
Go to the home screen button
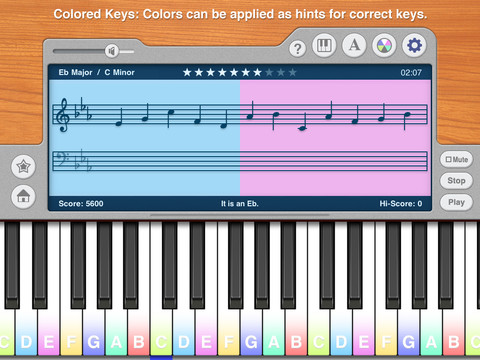pyautogui.click(x=23, y=196)
